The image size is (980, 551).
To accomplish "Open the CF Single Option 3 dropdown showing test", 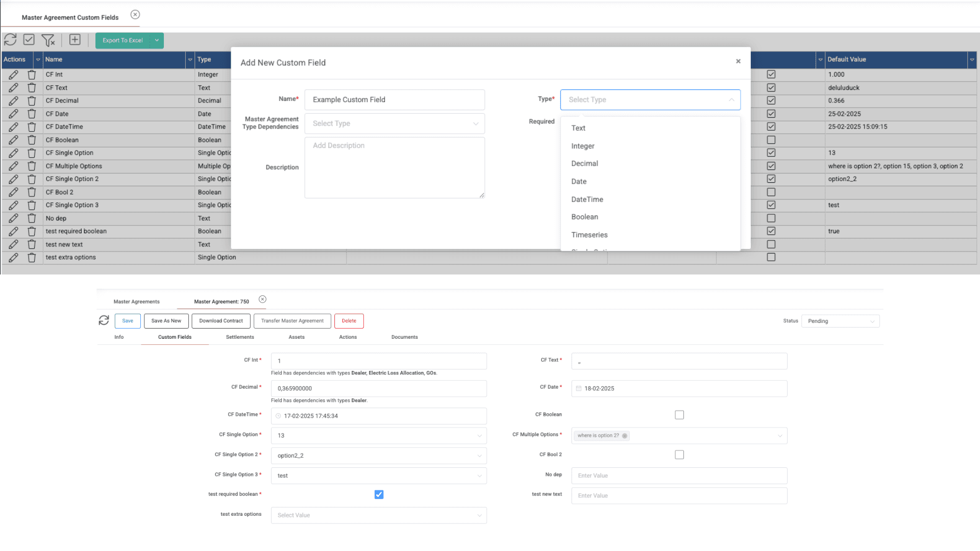I will point(379,475).
